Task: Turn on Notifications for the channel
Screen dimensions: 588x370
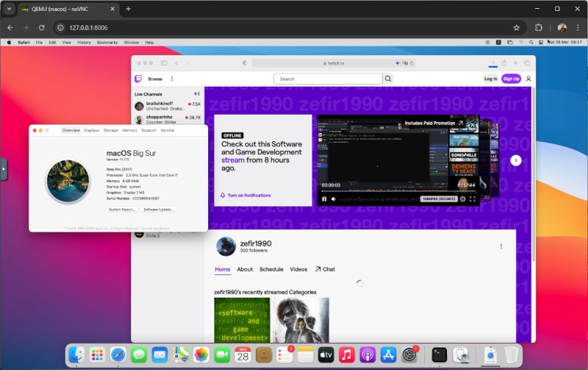Action: [x=245, y=196]
